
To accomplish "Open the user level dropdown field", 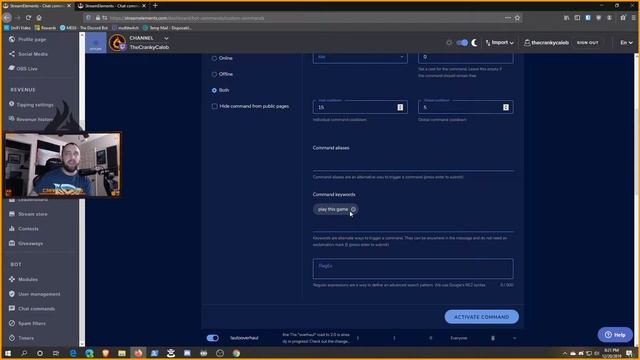I will click(x=360, y=57).
